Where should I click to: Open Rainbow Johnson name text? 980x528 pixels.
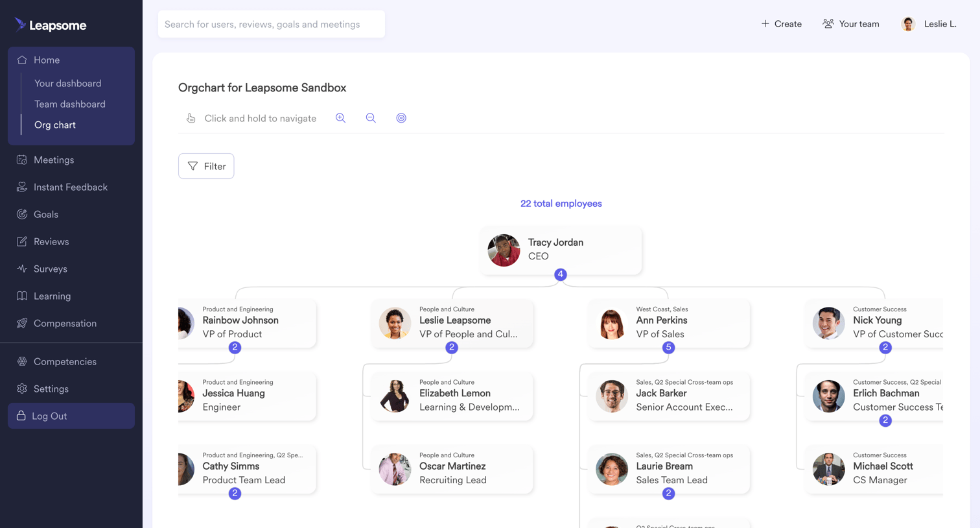pos(240,320)
